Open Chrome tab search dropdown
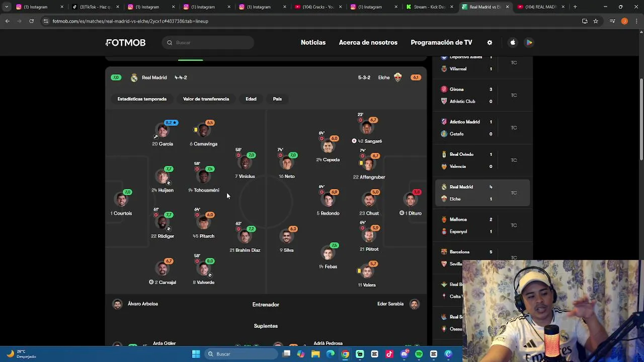This screenshot has width=644, height=362. pos(7,7)
